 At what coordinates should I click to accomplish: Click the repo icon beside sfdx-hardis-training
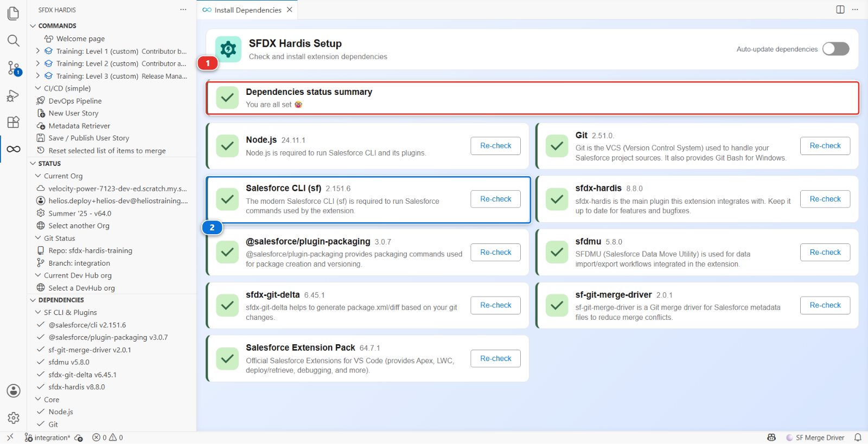(41, 250)
